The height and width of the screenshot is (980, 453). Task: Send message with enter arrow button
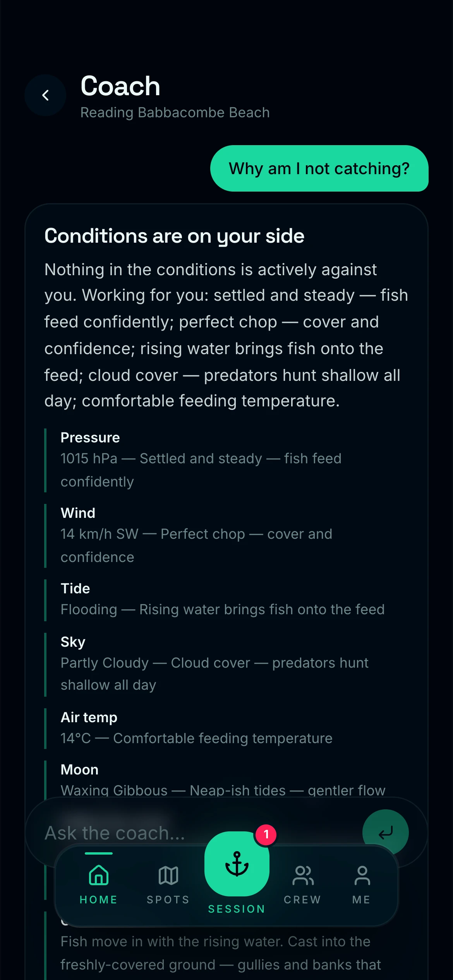(386, 832)
